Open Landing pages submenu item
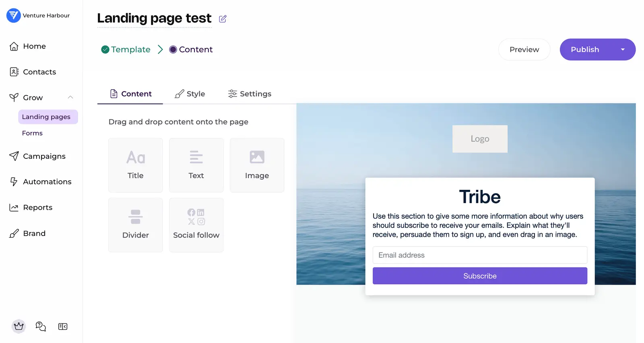The height and width of the screenshot is (343, 644). (x=48, y=117)
